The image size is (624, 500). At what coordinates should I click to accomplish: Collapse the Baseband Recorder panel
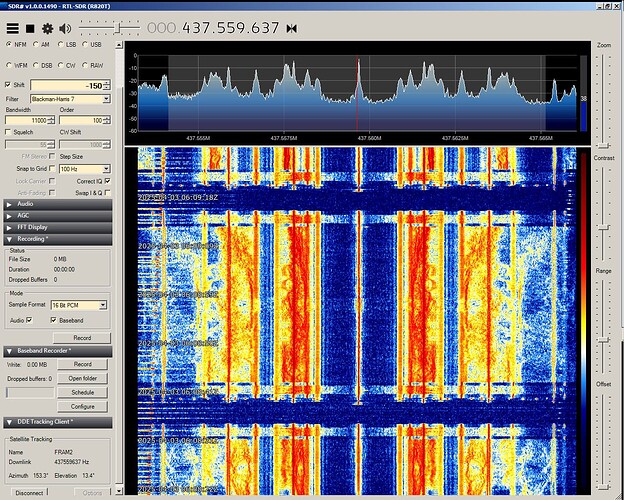(58, 351)
